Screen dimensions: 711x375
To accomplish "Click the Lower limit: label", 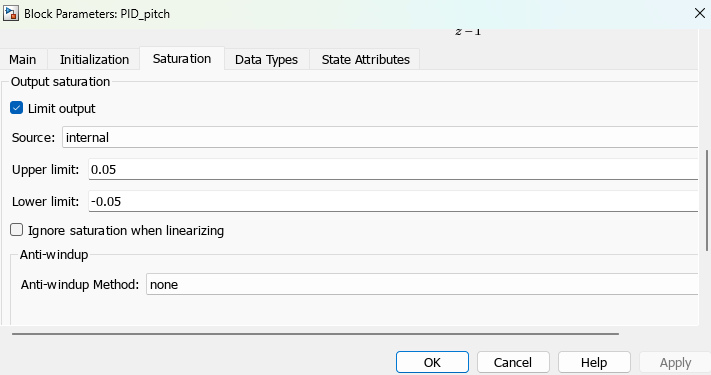I will [x=45, y=201].
